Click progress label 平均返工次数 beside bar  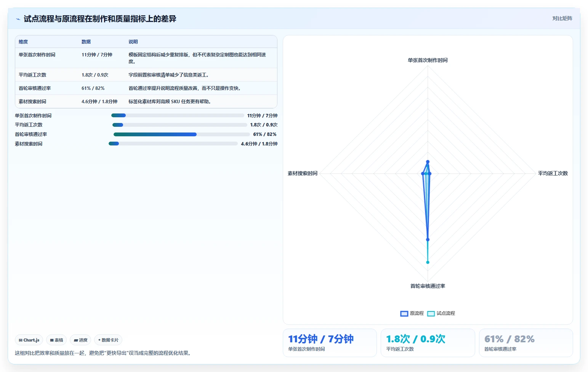[x=29, y=125]
